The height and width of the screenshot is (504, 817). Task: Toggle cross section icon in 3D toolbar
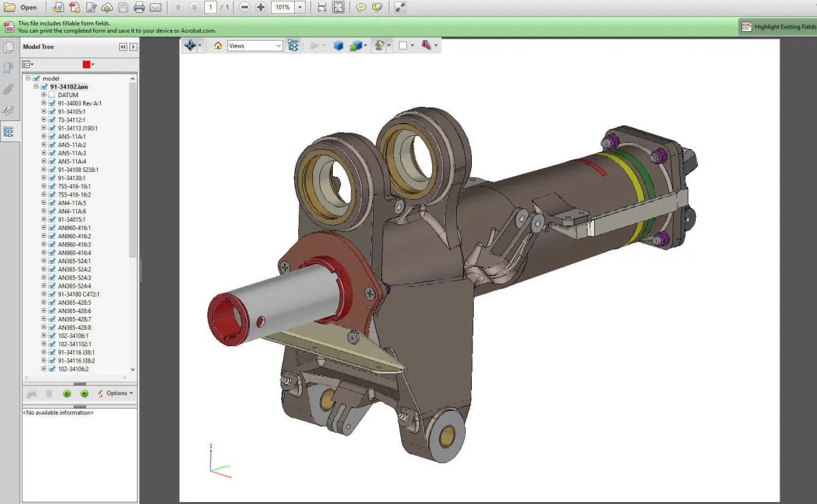tap(427, 46)
